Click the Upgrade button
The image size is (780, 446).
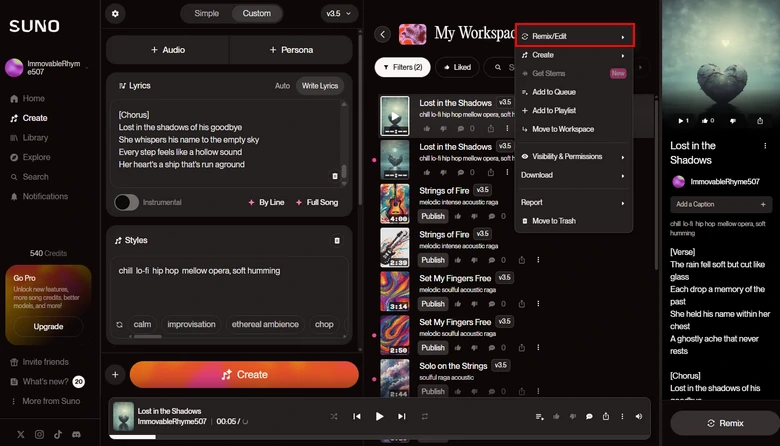click(48, 327)
